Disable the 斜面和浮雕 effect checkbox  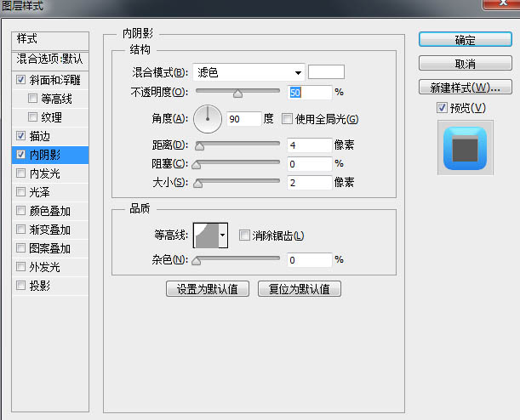tap(20, 80)
